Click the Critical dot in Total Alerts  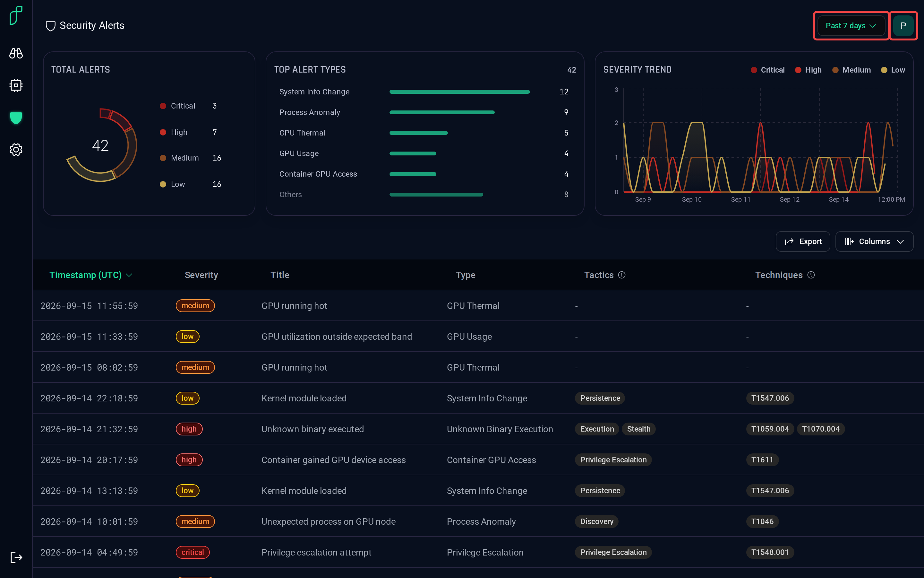tap(163, 106)
